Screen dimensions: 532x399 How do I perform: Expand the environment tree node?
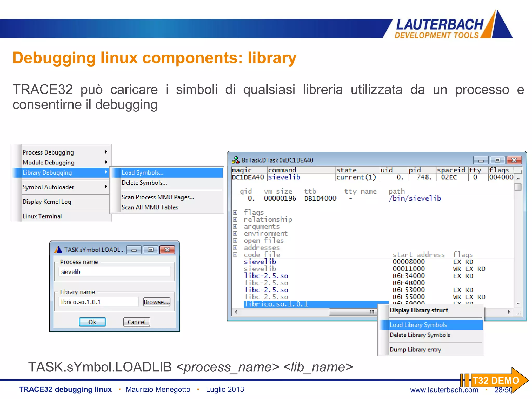235,234
